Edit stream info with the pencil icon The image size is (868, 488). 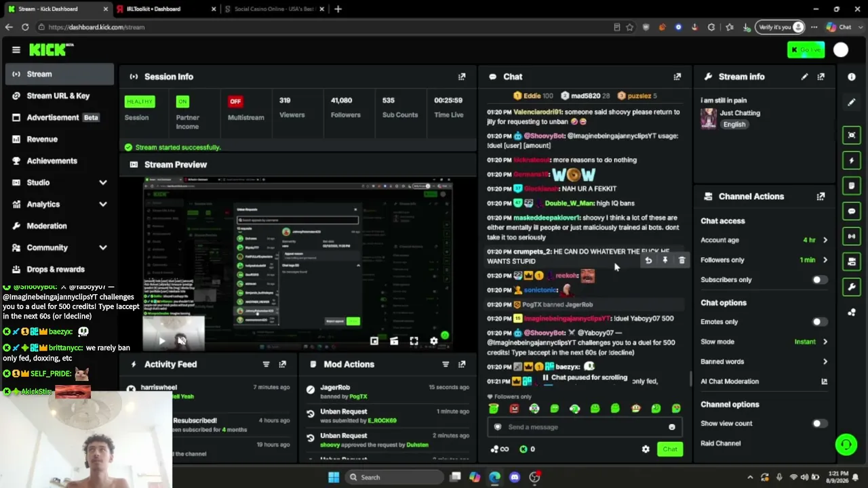804,77
